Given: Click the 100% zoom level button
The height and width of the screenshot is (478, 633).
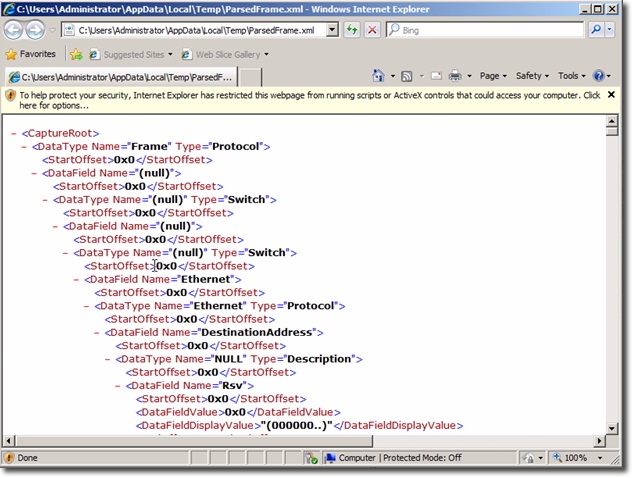Looking at the screenshot, I should tap(570, 458).
